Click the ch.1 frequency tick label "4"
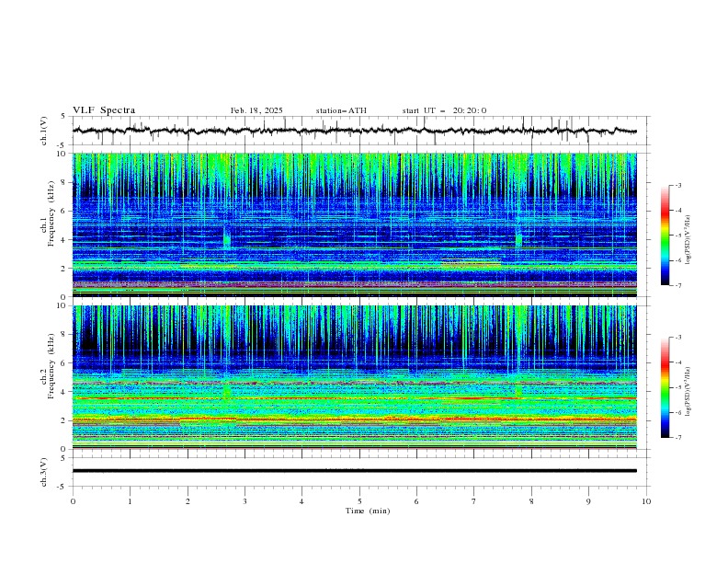Viewport: 728px width, 563px height. coord(64,240)
